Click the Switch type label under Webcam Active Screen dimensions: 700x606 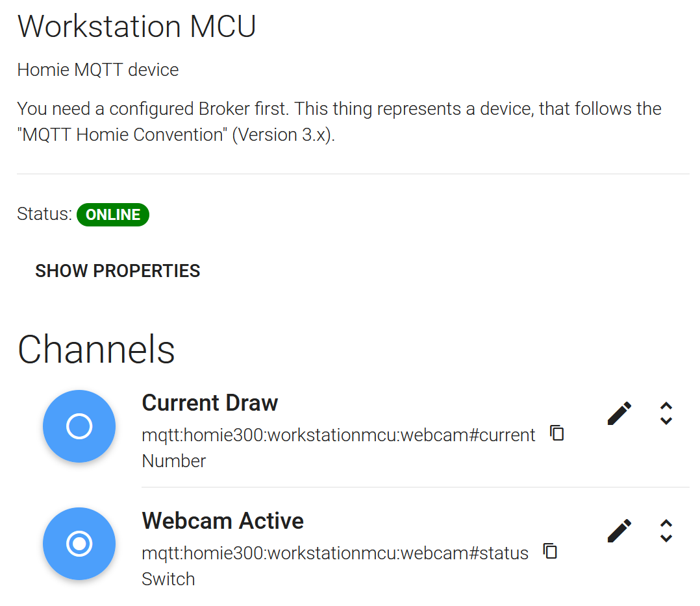168,579
